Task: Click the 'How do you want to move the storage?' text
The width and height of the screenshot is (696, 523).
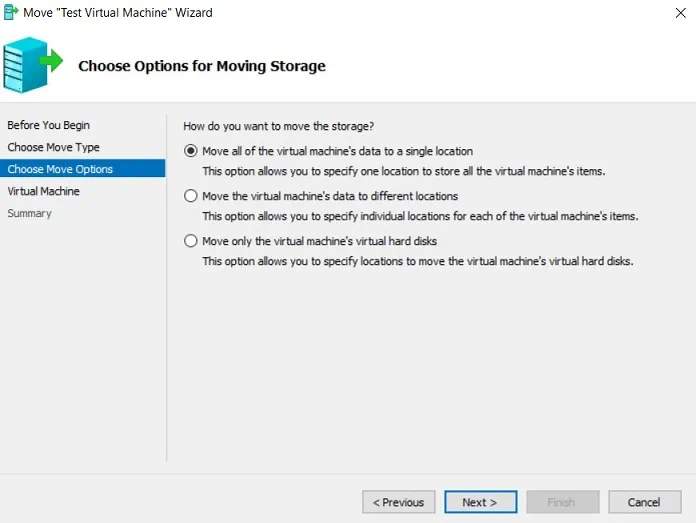Action: pyautogui.click(x=279, y=126)
